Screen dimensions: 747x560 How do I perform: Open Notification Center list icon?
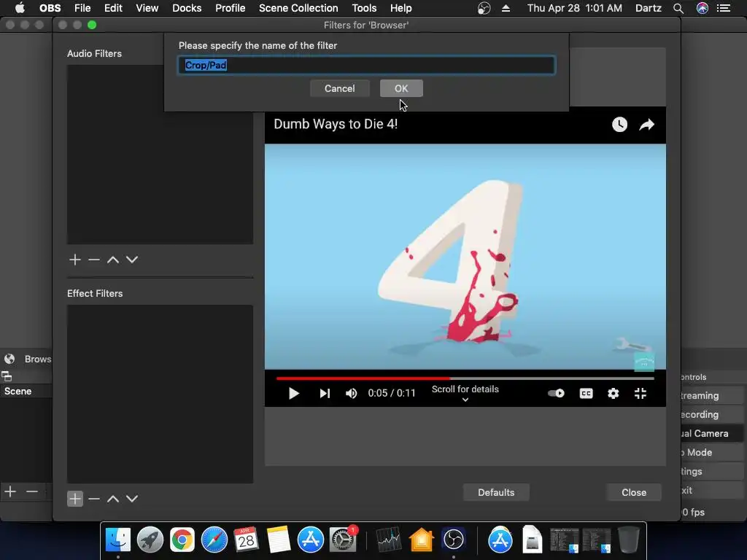point(724,8)
